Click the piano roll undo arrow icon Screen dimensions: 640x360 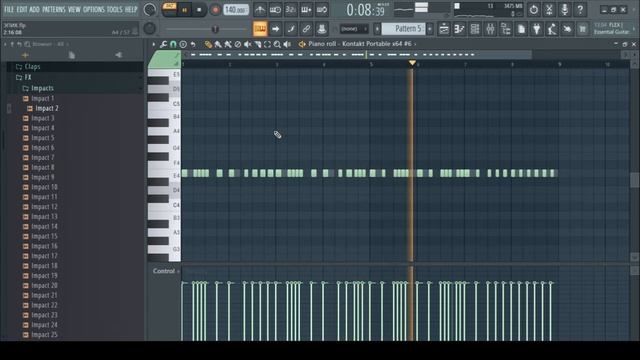click(193, 44)
